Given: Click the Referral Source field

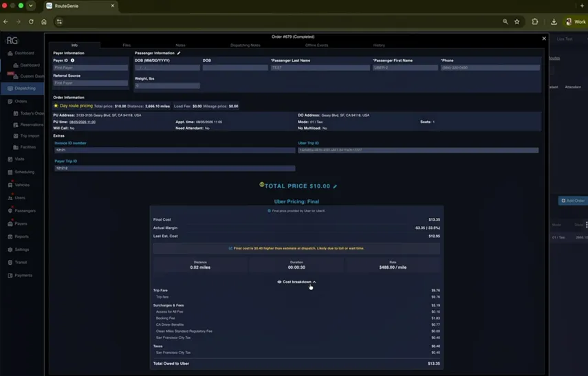Looking at the screenshot, I should click(x=90, y=83).
